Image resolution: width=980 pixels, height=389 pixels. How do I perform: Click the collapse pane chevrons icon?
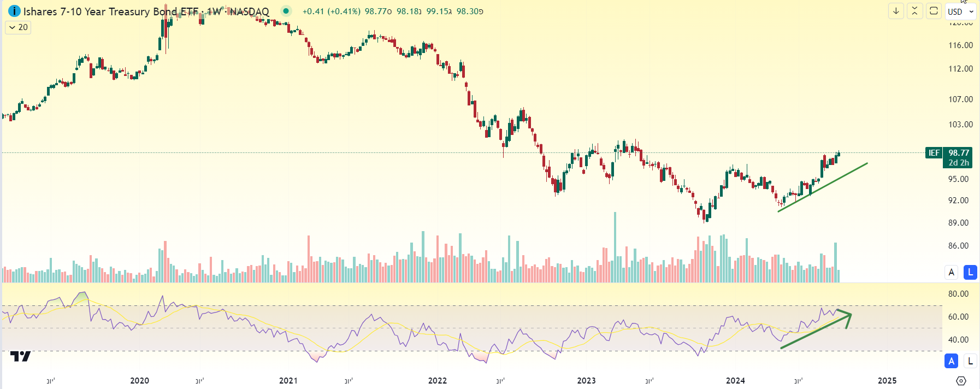[914, 11]
